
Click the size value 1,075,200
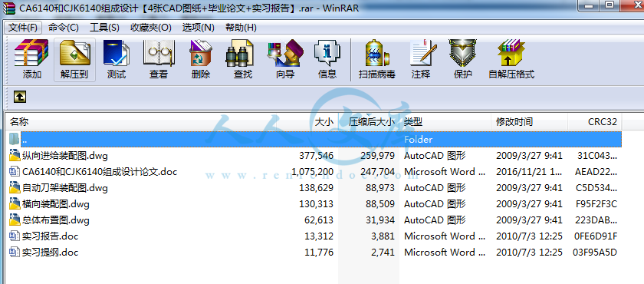click(x=312, y=172)
